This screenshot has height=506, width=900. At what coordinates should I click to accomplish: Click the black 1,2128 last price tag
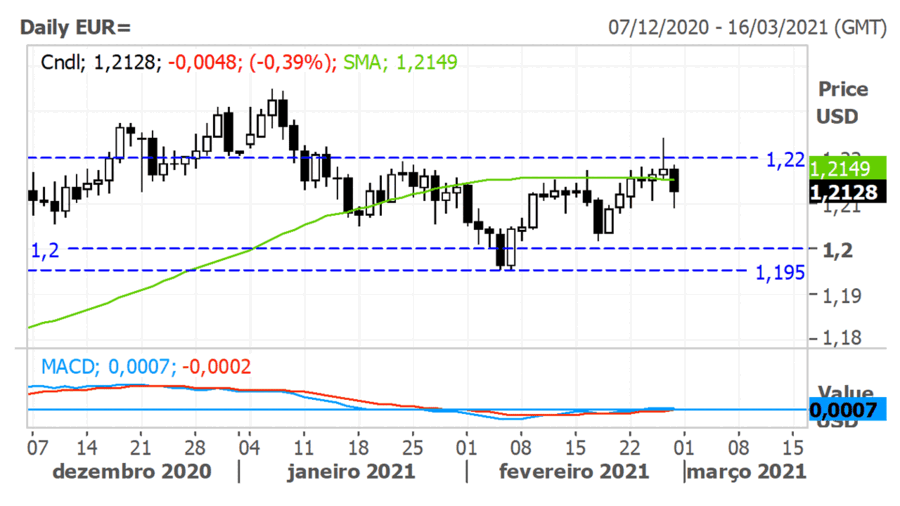[846, 192]
